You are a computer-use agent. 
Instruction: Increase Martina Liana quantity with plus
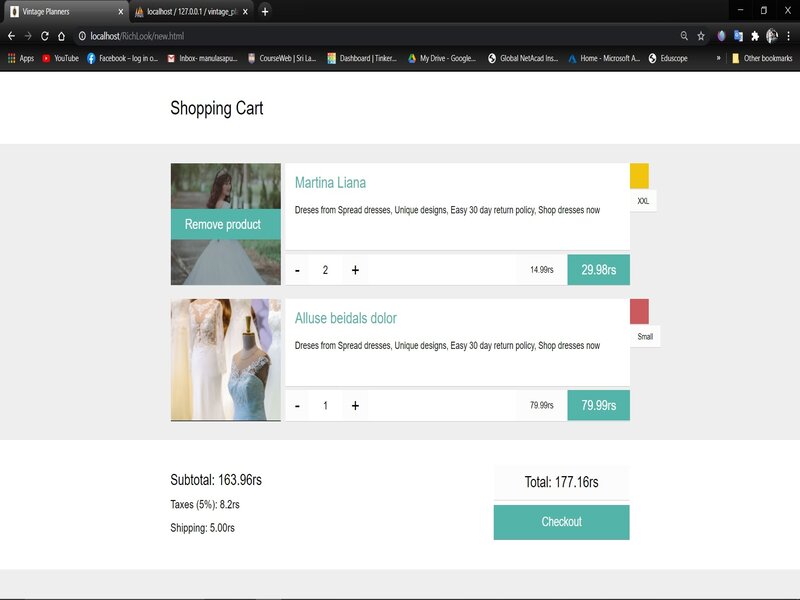point(355,270)
